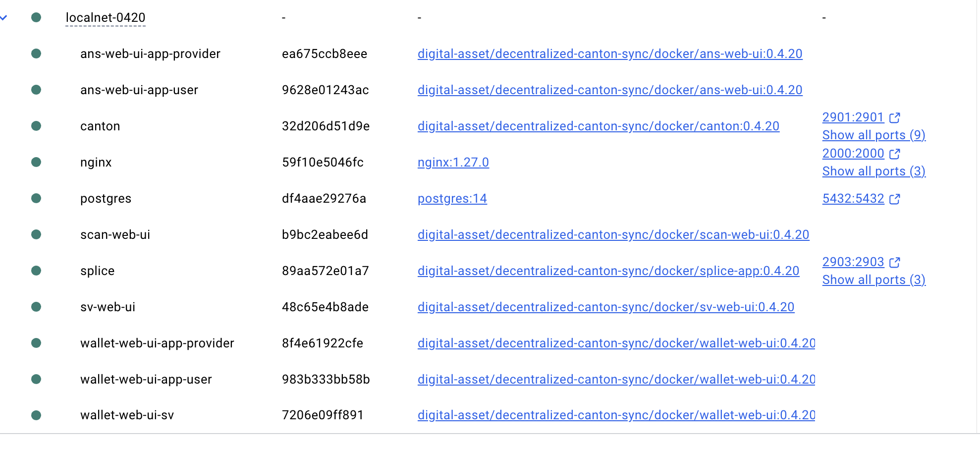
Task: Expand Show all ports (3) for splice
Action: [873, 280]
